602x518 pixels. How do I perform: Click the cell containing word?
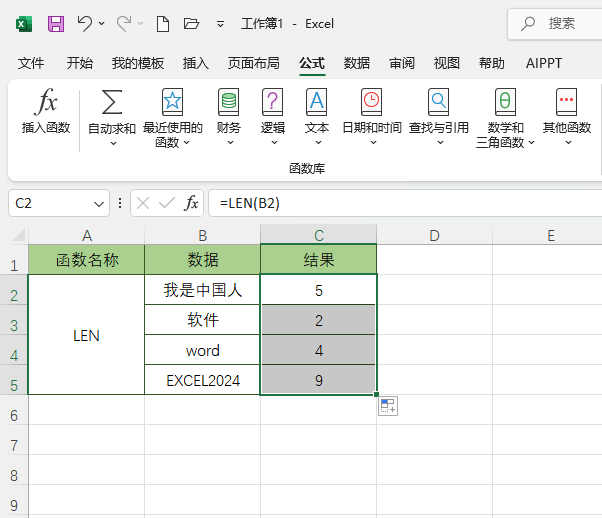coord(203,350)
